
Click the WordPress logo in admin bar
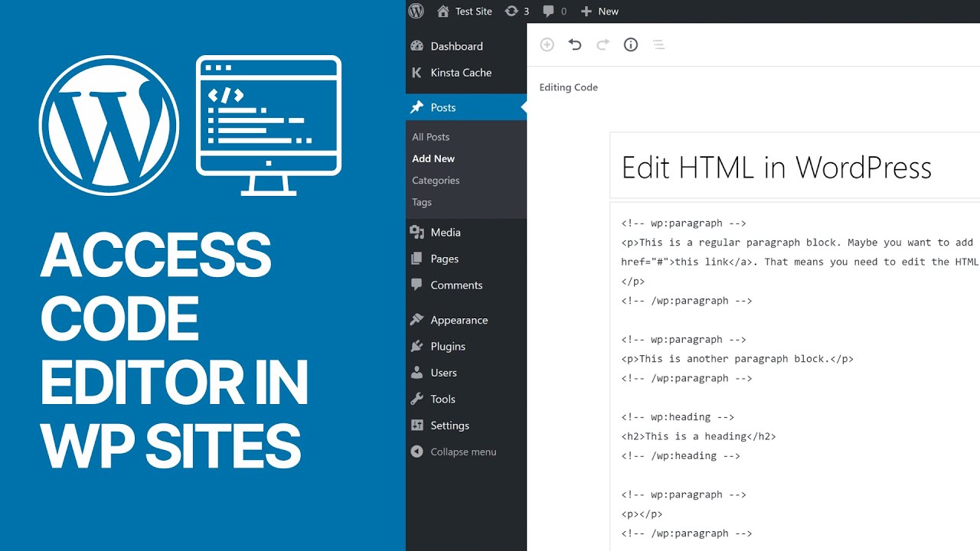click(x=416, y=11)
